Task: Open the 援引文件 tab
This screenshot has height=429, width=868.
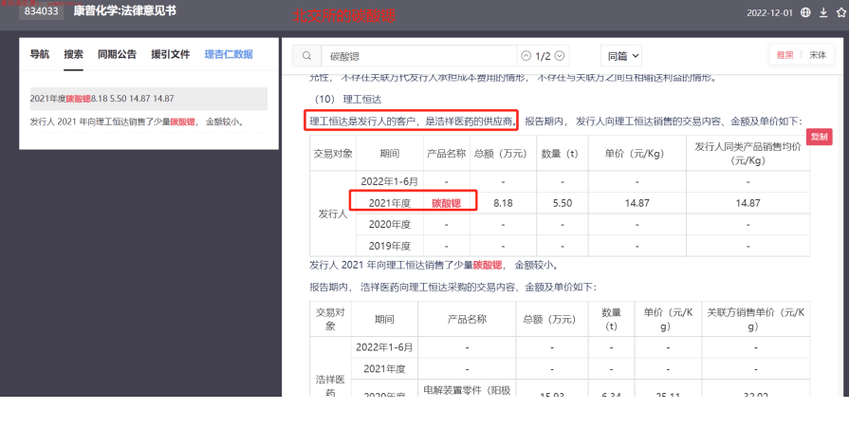Action: tap(170, 54)
